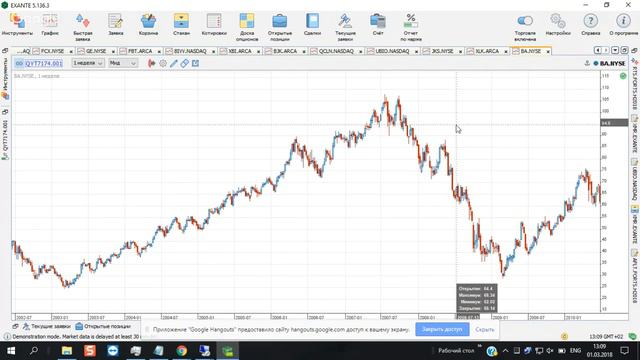Screen dimensions: 640x360
Task: Open Открытые позиции from the toolbar
Action: pos(280,27)
